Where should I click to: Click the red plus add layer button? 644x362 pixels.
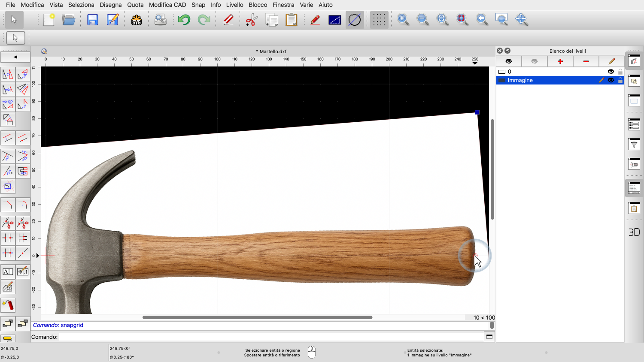tap(560, 61)
